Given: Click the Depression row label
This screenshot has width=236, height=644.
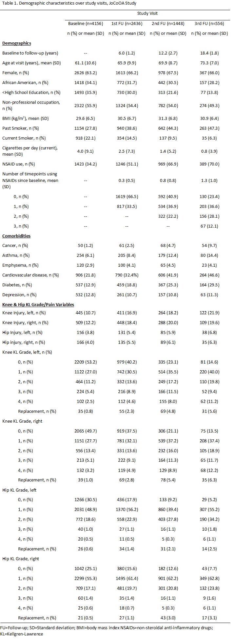Looking at the screenshot, I should click(19, 295).
